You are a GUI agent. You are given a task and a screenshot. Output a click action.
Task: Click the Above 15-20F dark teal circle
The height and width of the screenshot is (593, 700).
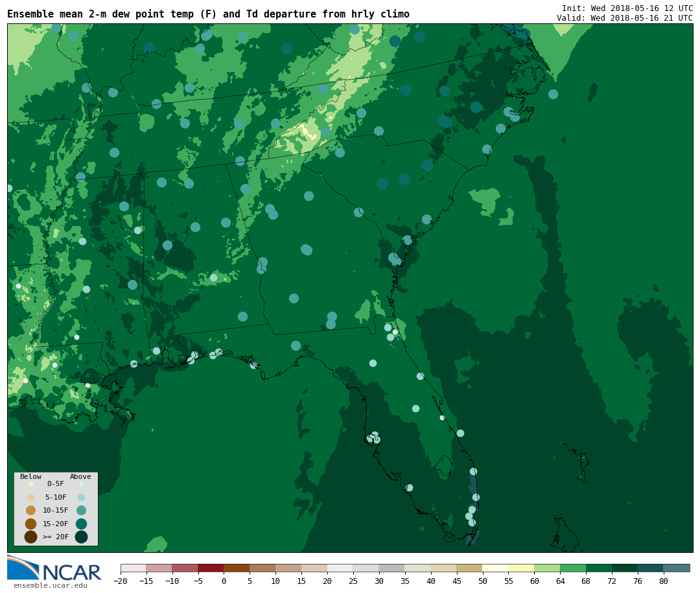point(81,524)
